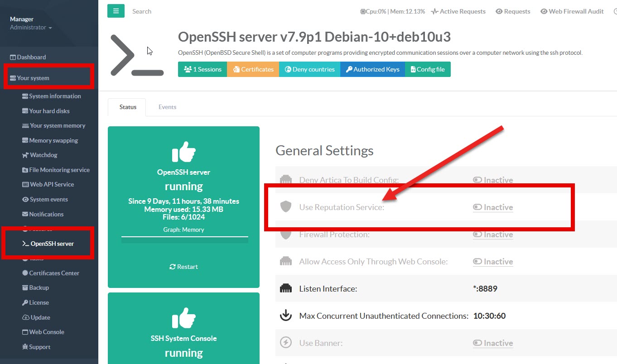617x364 pixels.
Task: Expand the Dashboard sidebar item
Action: [31, 57]
